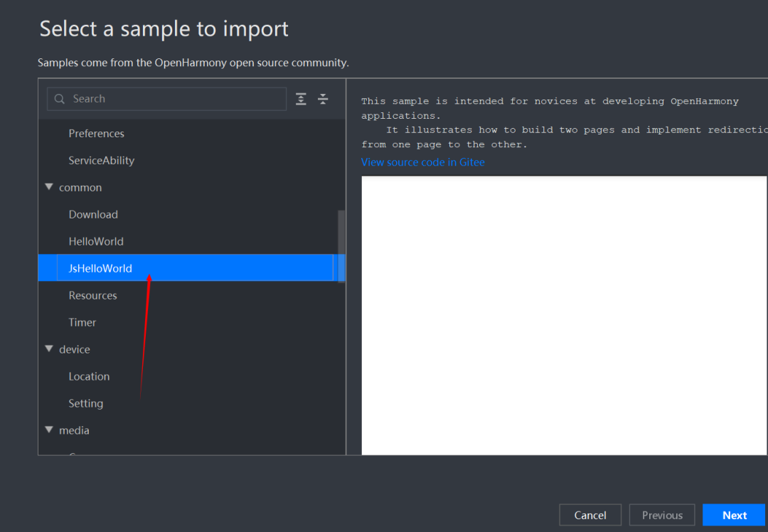
Task: Select the ServiceAbility sample
Action: coord(101,161)
